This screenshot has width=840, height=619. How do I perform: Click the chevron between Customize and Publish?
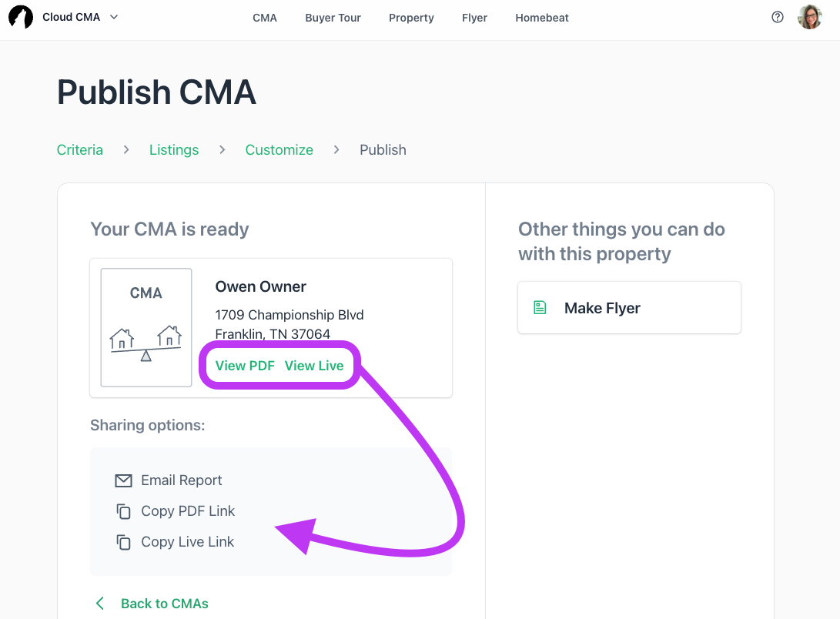tap(336, 149)
